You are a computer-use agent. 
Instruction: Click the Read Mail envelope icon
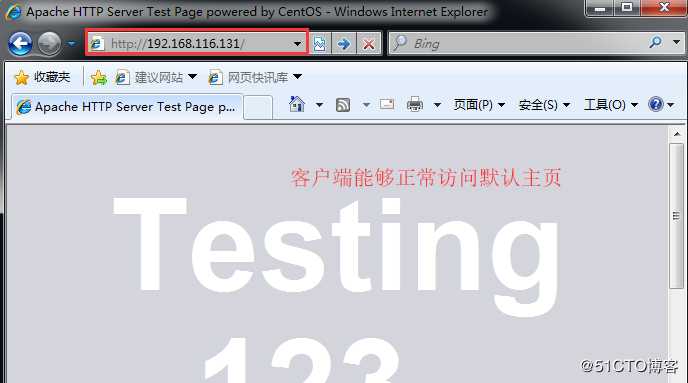[x=387, y=104]
